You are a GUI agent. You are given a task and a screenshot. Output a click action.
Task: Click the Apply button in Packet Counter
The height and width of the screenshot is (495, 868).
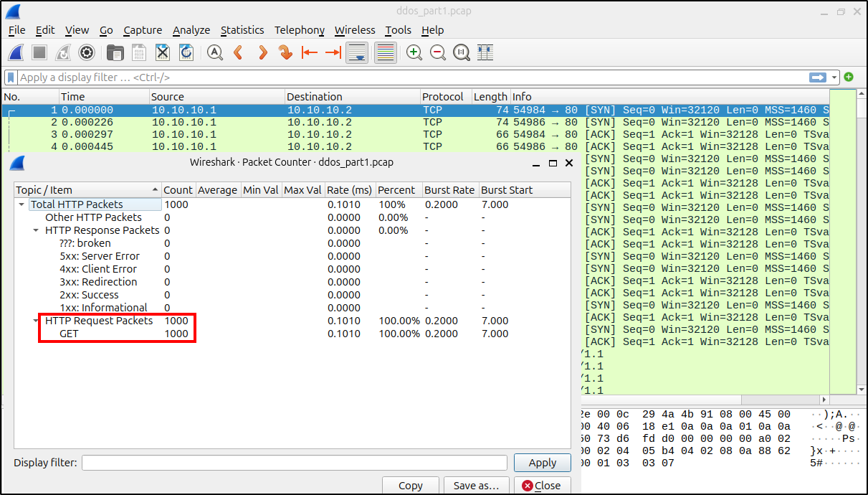tap(542, 463)
